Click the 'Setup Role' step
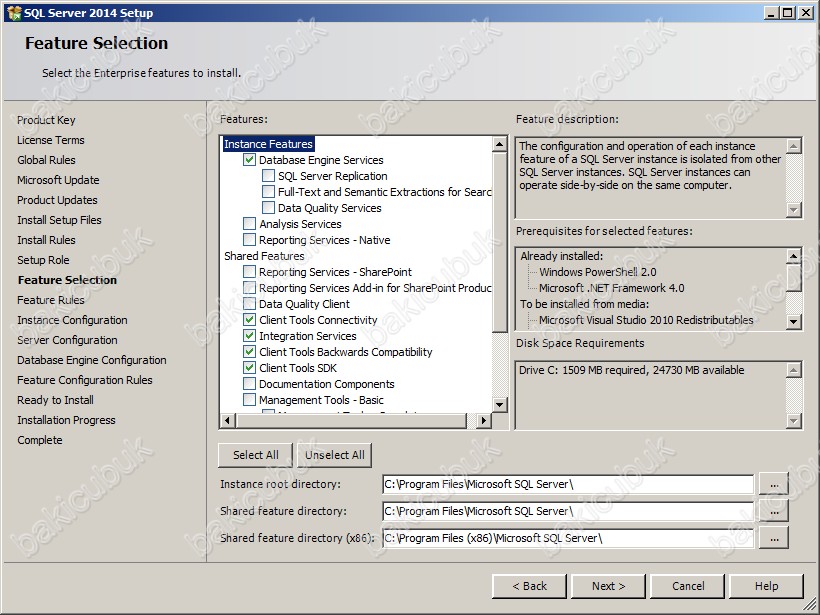Viewport: 820px width, 615px height. click(43, 260)
